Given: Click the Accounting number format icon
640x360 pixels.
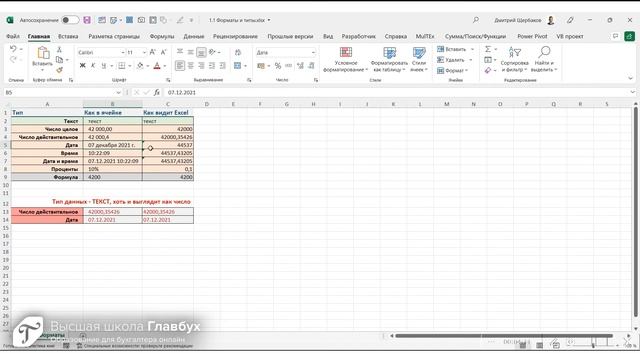Looking at the screenshot, I should click(x=261, y=66).
